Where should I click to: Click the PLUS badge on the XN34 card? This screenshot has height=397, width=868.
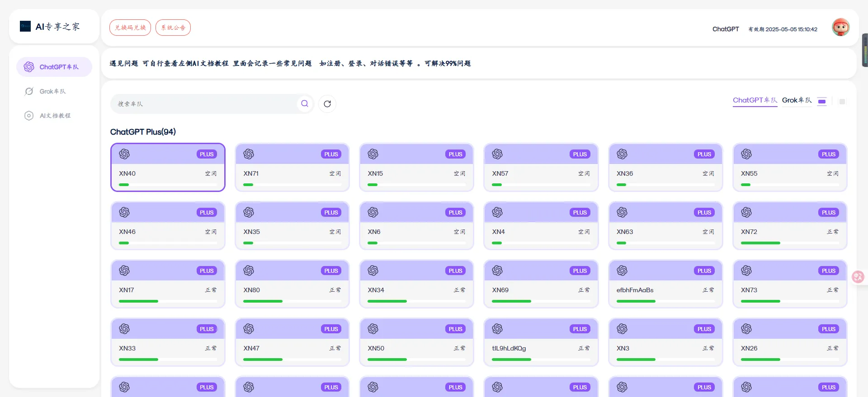(455, 271)
